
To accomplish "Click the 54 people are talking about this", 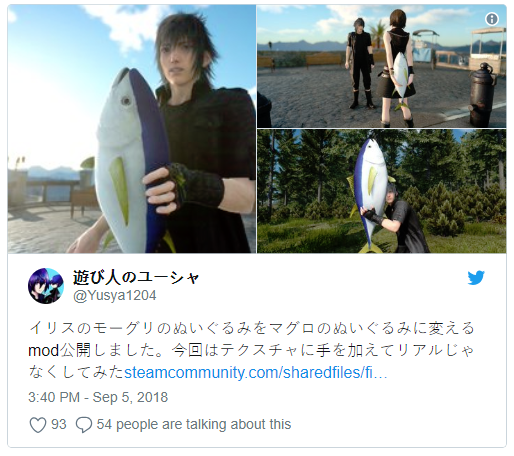I will tap(194, 425).
